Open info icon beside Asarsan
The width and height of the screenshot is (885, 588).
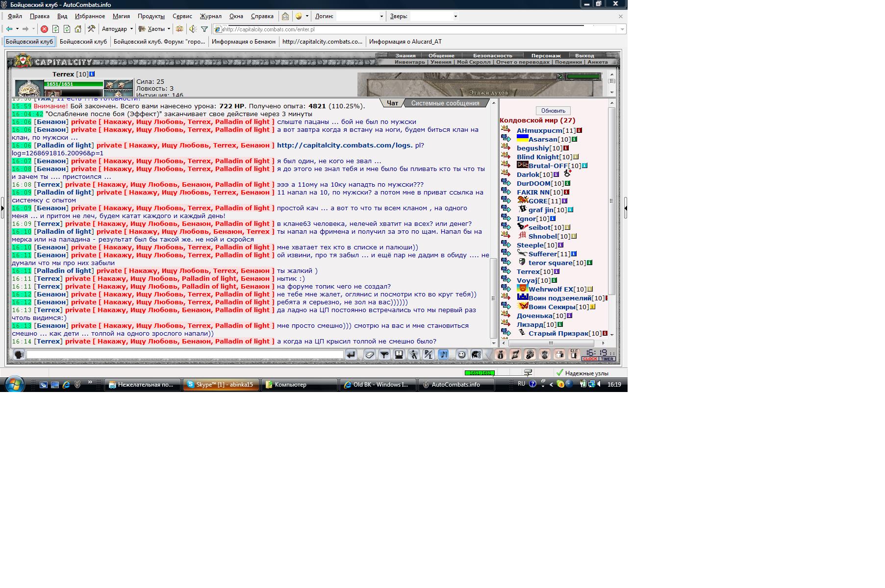575,139
